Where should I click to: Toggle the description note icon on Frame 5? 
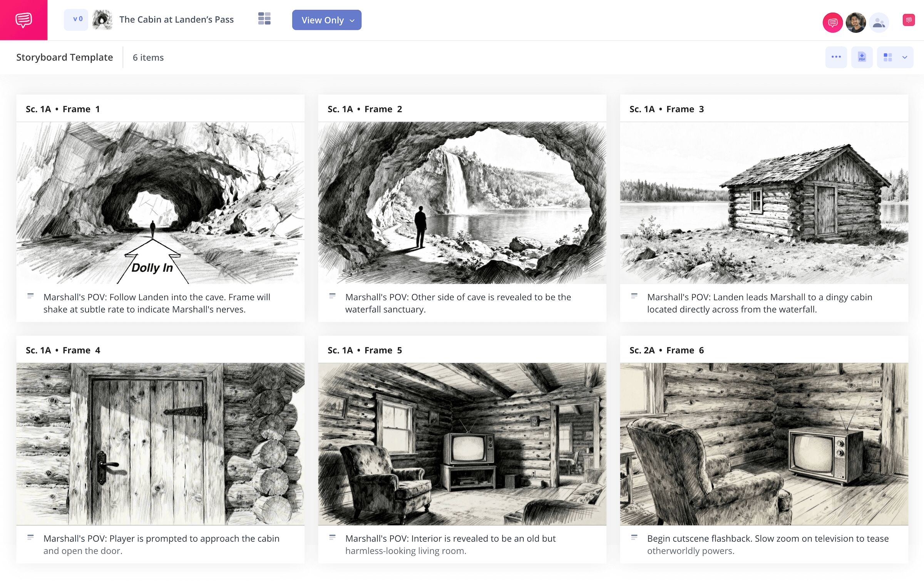tap(333, 537)
